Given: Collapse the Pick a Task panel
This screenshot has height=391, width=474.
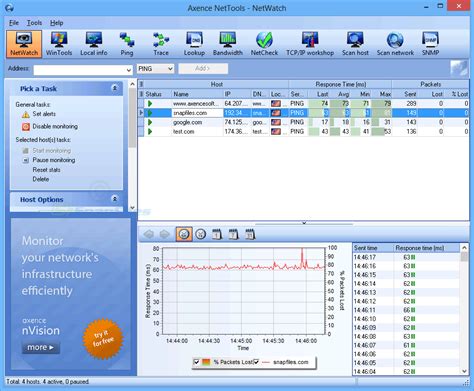Looking at the screenshot, I should 114,88.
